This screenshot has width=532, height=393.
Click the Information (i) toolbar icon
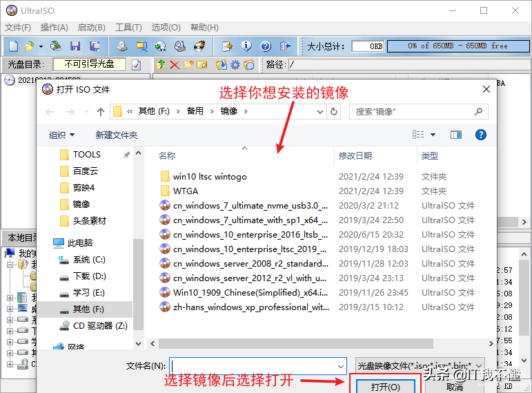[x=246, y=46]
